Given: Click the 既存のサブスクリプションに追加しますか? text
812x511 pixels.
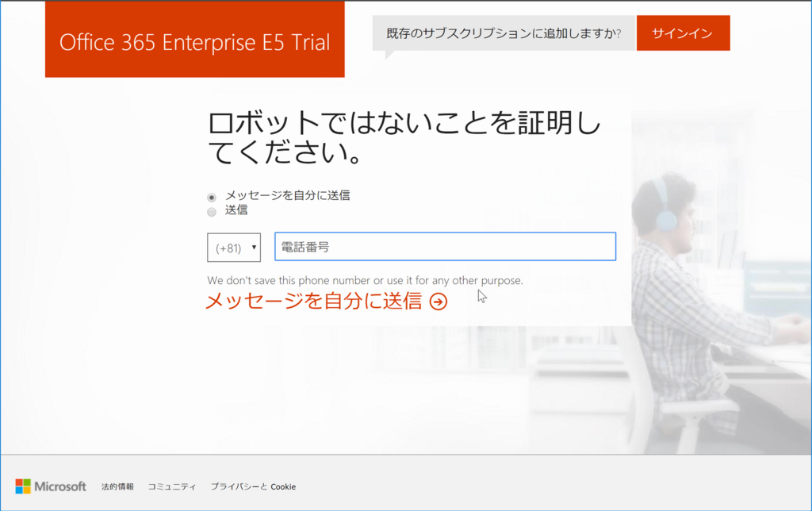Looking at the screenshot, I should coord(504,33).
